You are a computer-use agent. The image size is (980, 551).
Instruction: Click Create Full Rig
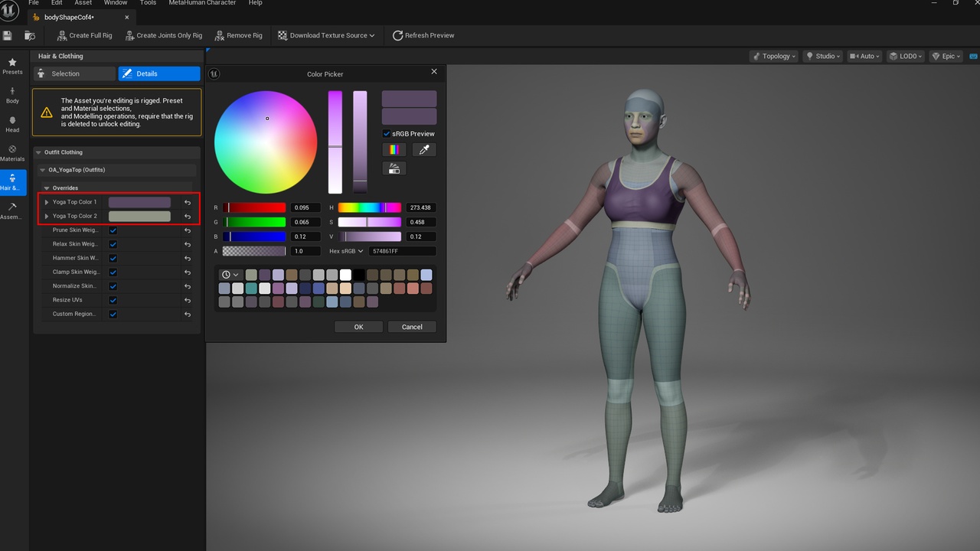click(x=84, y=35)
